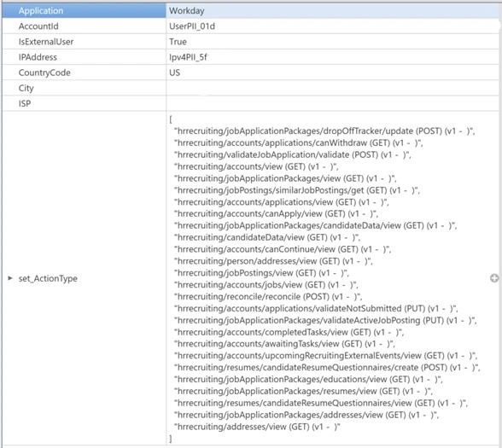This screenshot has height=448, width=502.
Task: Select the accounts/canApply/view (GET) entry
Action: (x=276, y=213)
